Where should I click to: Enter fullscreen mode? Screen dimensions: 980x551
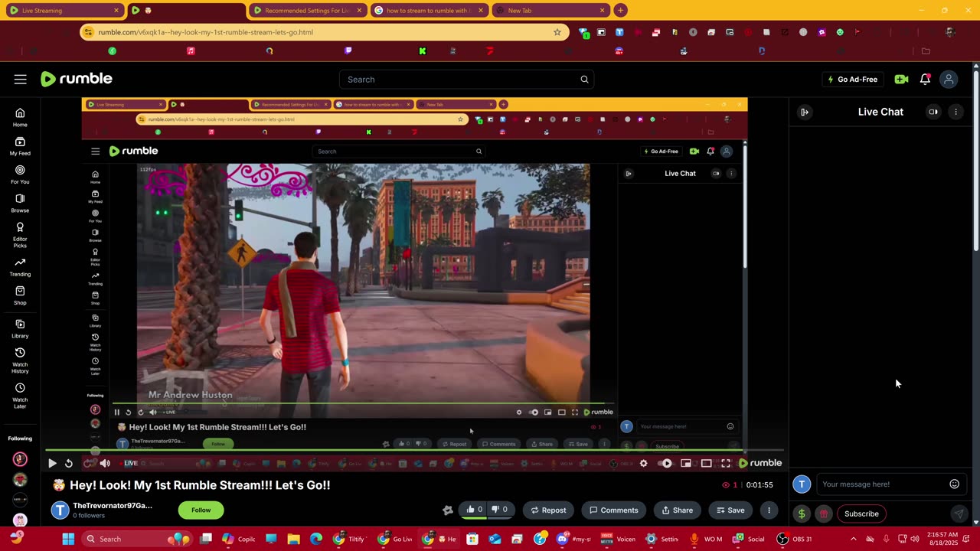(x=726, y=463)
